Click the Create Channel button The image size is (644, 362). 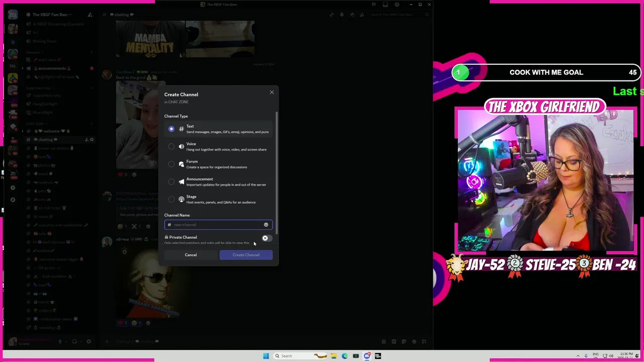click(x=246, y=255)
